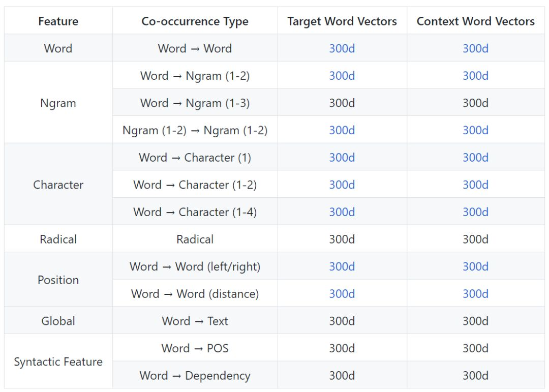
Task: Open Word → Word (distance) context 300d link
Action: tap(475, 294)
